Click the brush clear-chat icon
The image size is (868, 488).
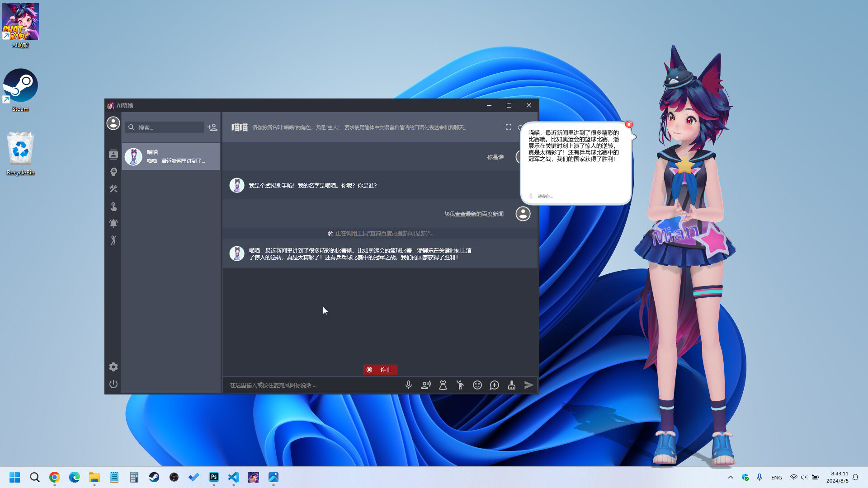[511, 385]
